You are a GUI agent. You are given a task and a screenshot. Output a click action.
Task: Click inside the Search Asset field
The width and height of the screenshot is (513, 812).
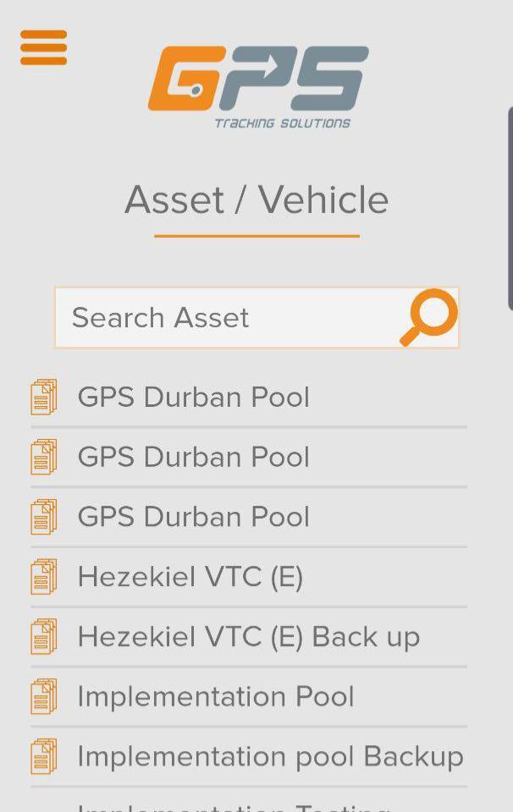pos(212,317)
